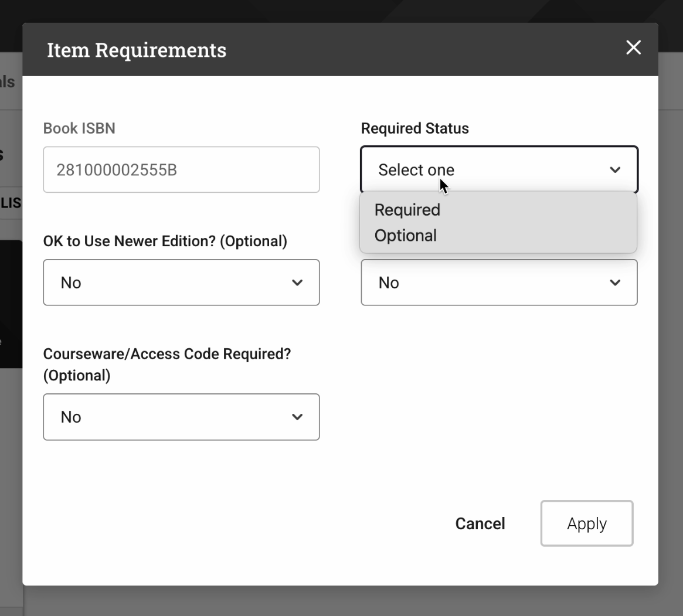Screen dimensions: 683x616
Task: Click the Book ISBN input field
Action: 181,170
